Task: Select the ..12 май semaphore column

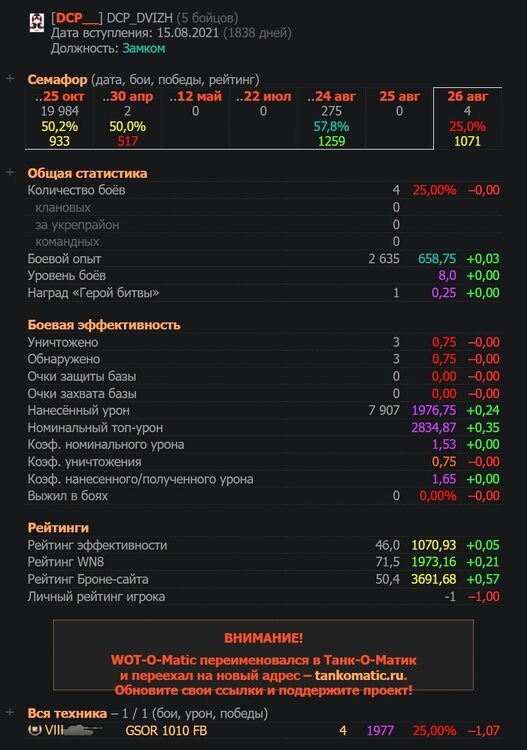Action: (195, 118)
